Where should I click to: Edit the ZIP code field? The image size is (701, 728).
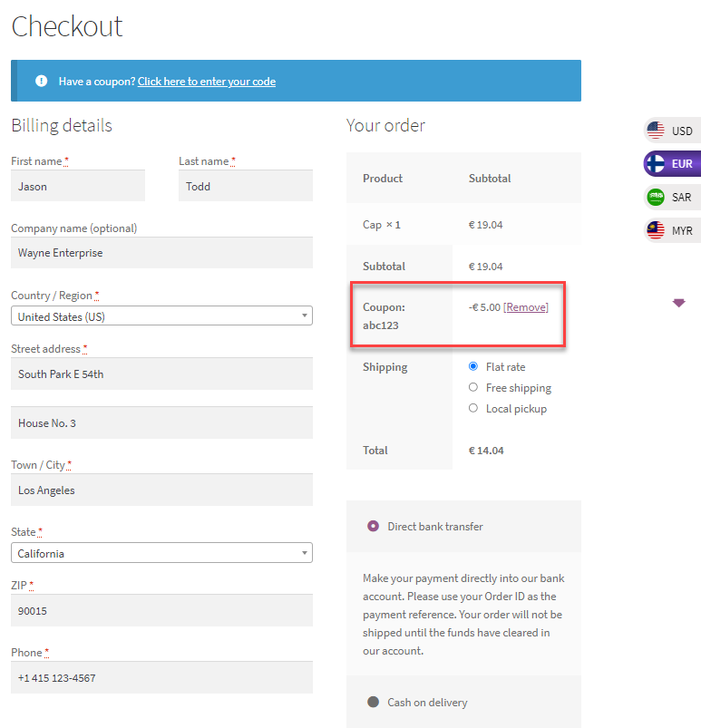(161, 610)
